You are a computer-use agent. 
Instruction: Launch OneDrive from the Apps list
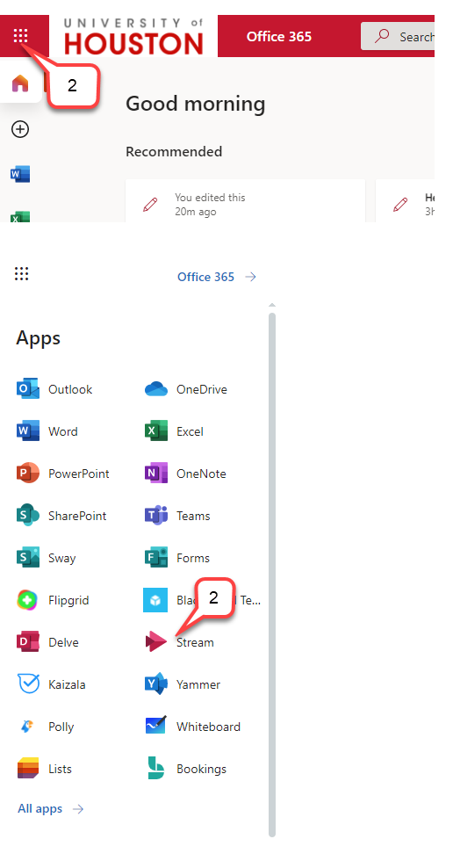pos(186,389)
